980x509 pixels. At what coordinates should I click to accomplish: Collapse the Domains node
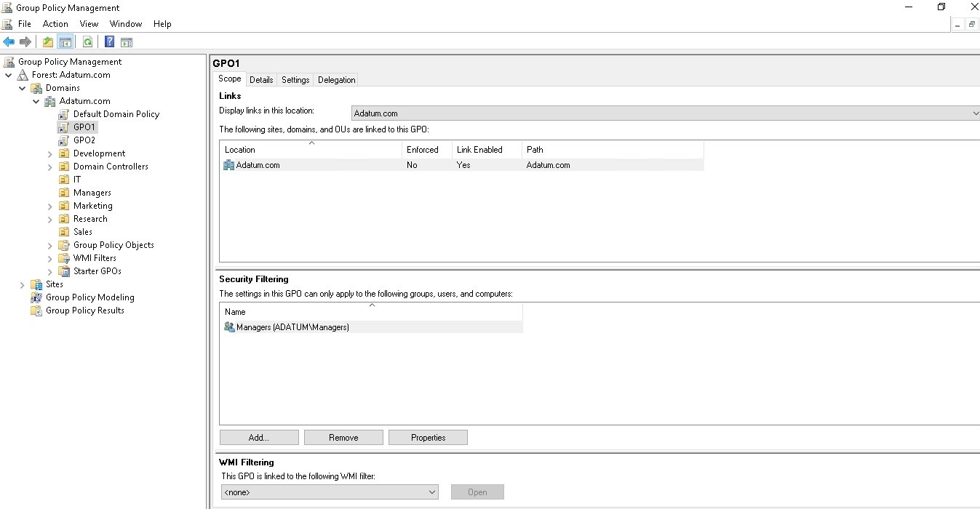[23, 88]
